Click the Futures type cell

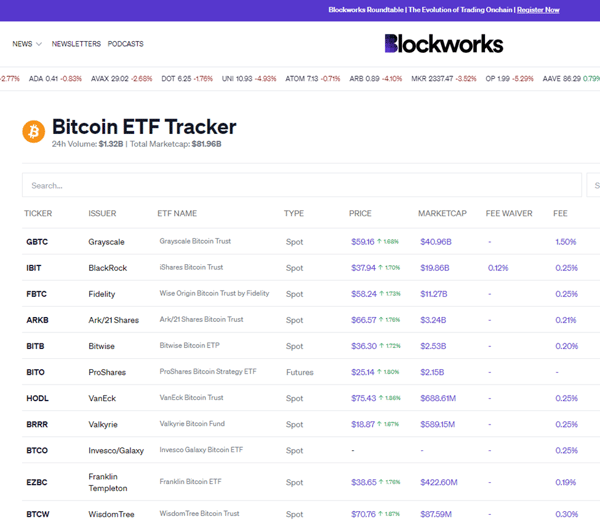tap(300, 372)
